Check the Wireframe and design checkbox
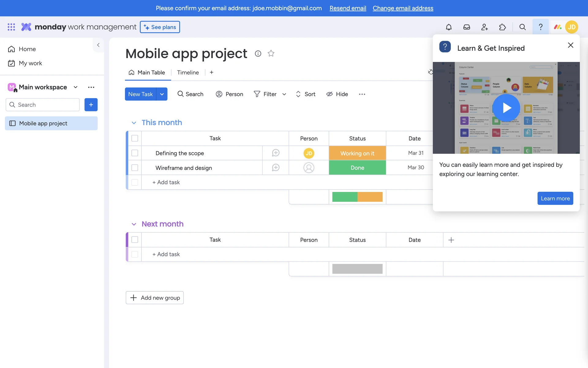The height and width of the screenshot is (368, 588). pos(135,168)
